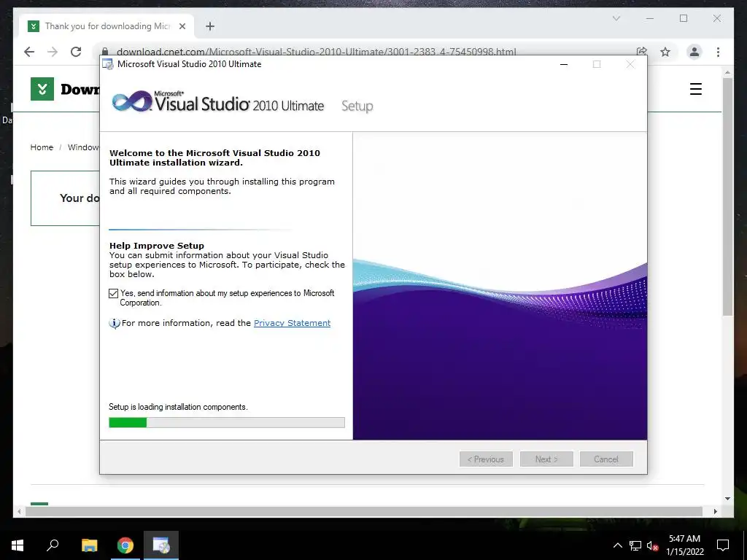Open the Chrome three-dot menu

(718, 52)
